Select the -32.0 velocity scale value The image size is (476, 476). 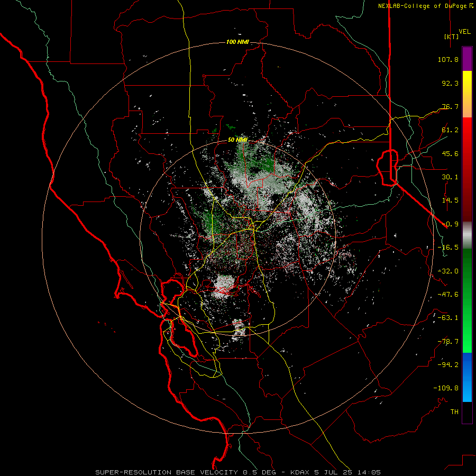pos(448,271)
